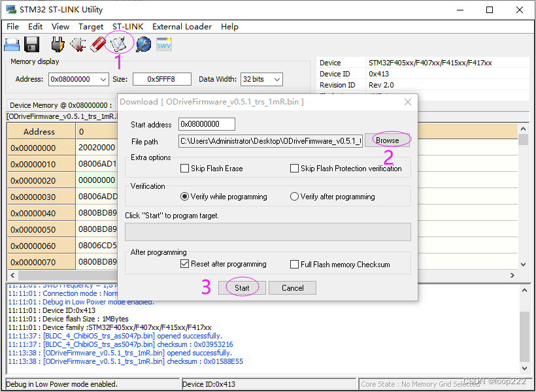536x392 pixels.
Task: Toggle Reset after programming checkbox
Action: (184, 264)
